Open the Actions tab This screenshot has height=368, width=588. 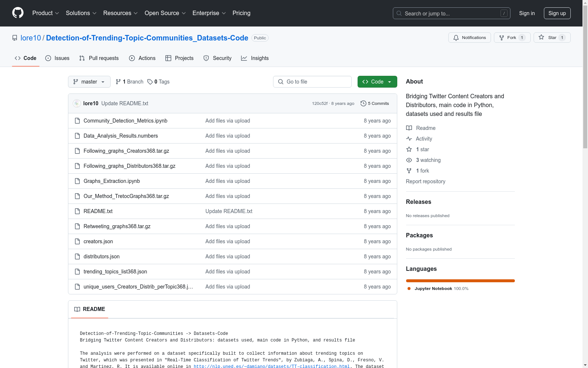(142, 58)
